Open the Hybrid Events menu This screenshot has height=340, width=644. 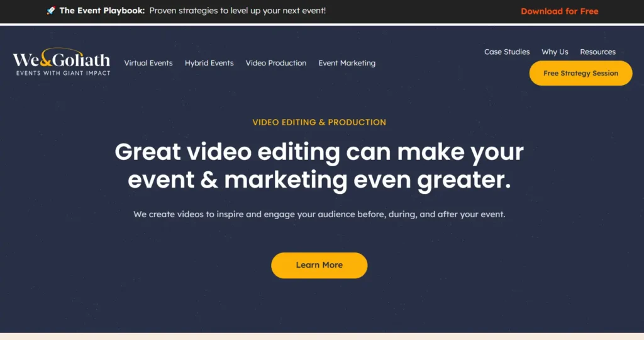[209, 63]
